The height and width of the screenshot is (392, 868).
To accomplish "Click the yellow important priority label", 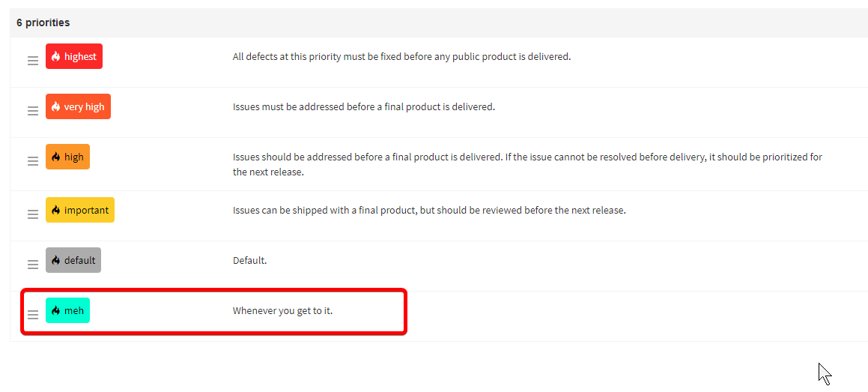I will pyautogui.click(x=86, y=210).
